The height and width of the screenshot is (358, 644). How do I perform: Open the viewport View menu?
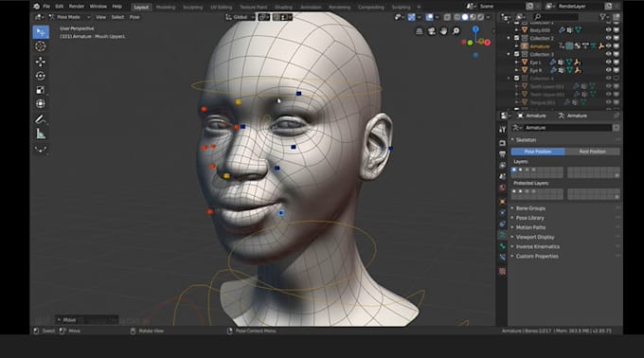click(100, 17)
